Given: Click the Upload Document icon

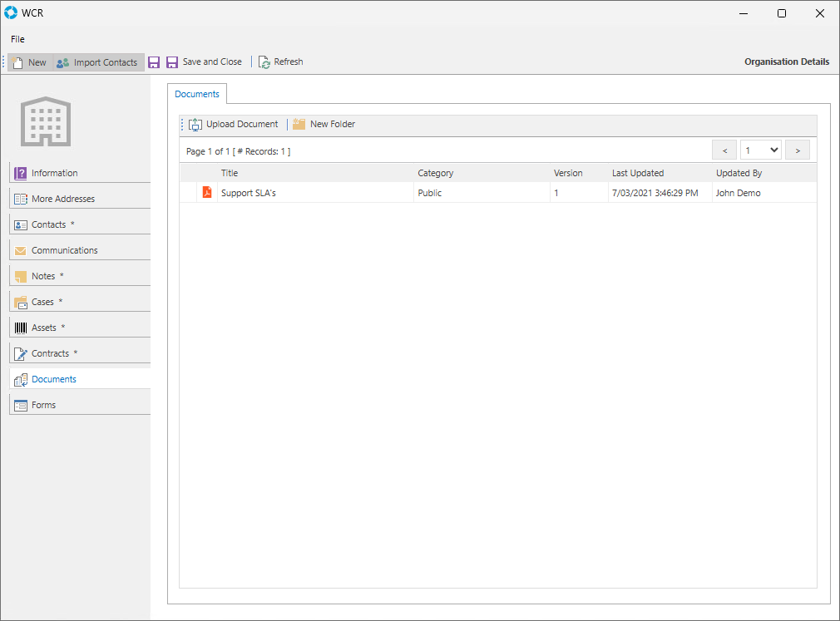Looking at the screenshot, I should pyautogui.click(x=195, y=125).
